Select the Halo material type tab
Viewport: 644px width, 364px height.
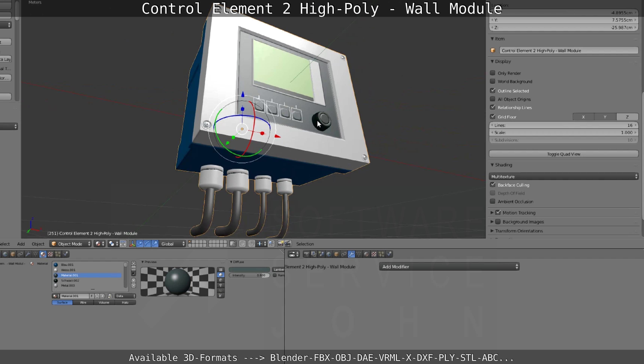[125, 303]
